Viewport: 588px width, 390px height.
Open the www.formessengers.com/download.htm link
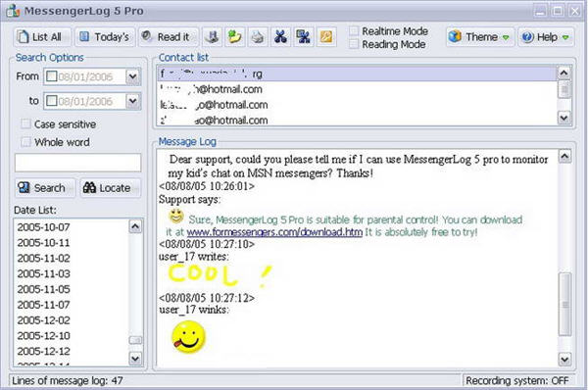(274, 232)
